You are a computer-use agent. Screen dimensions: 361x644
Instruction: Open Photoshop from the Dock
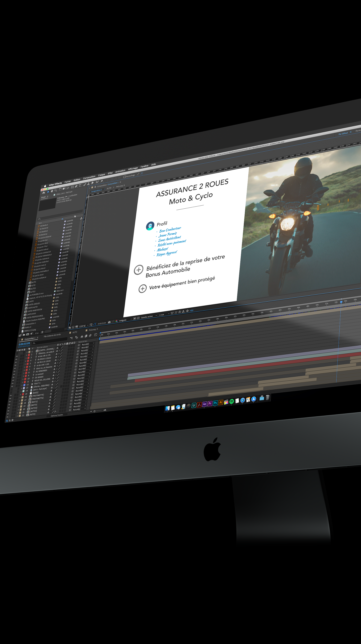(x=215, y=403)
